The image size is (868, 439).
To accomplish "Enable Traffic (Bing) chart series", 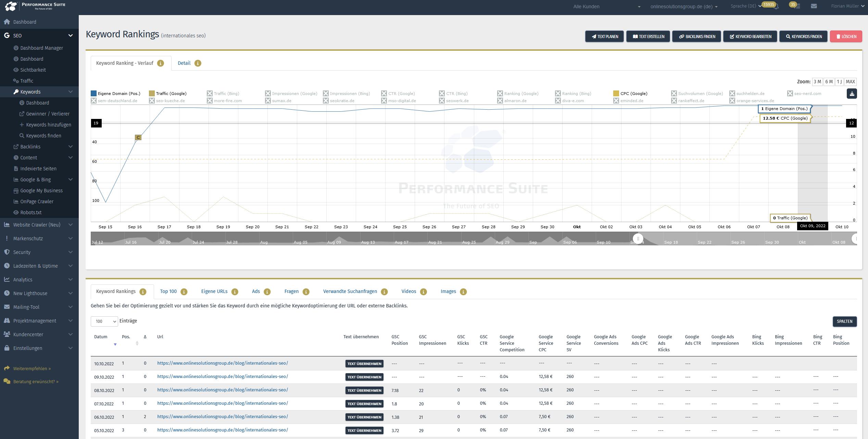I will coord(223,94).
